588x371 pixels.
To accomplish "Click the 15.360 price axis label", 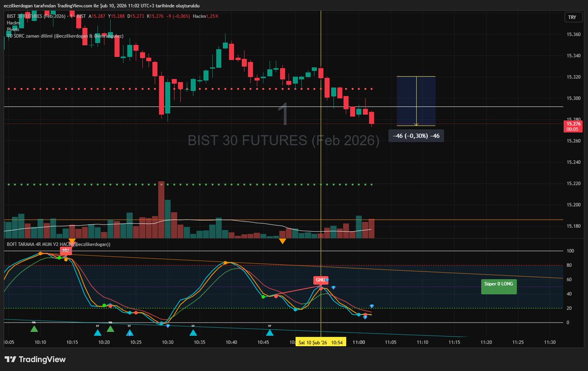I will pos(573,34).
